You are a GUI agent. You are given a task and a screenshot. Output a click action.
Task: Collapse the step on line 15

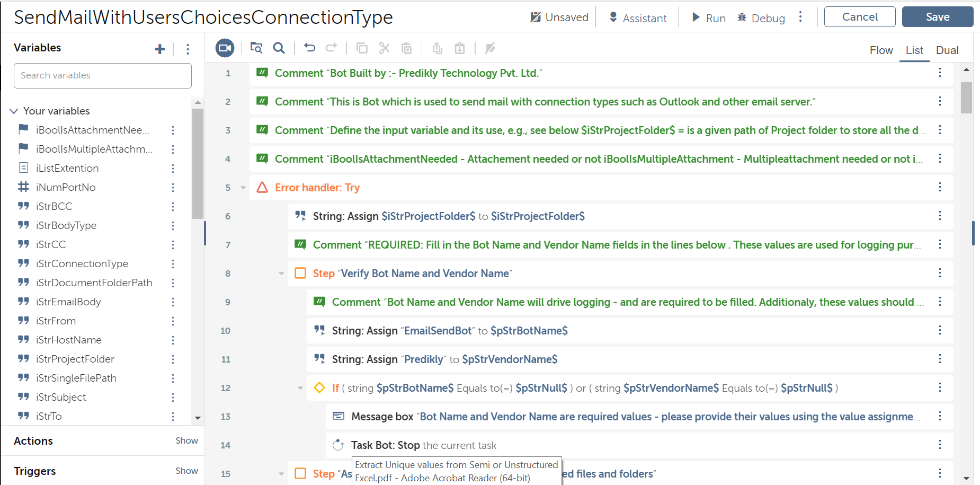point(281,474)
